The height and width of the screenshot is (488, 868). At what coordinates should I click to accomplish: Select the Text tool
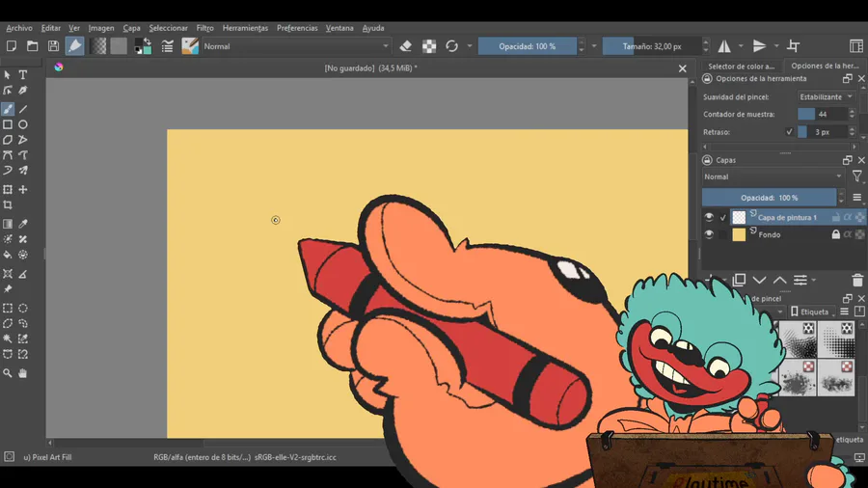(23, 74)
